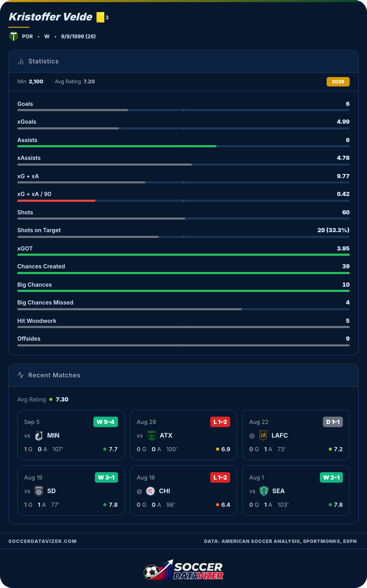Click the Austin FC crest
The width and height of the screenshot is (367, 588).
[x=152, y=435]
